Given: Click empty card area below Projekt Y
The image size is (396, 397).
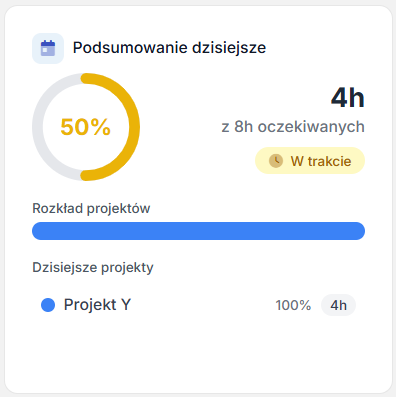Looking at the screenshot, I should (x=198, y=353).
